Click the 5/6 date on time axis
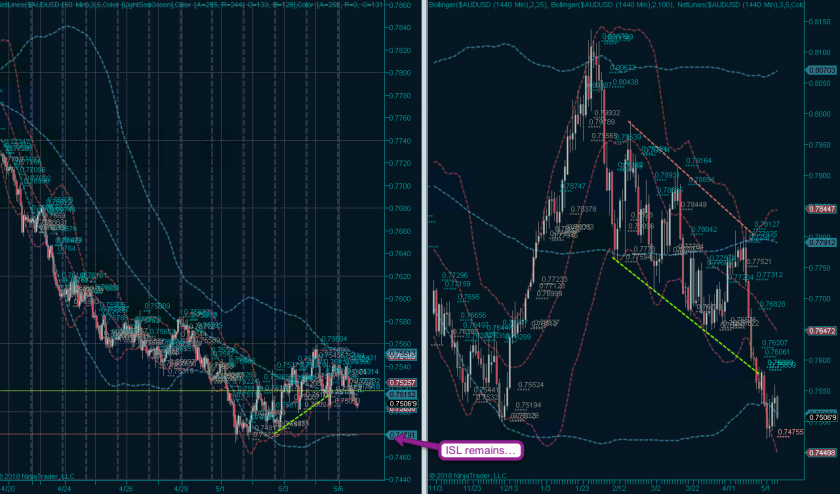 338,489
